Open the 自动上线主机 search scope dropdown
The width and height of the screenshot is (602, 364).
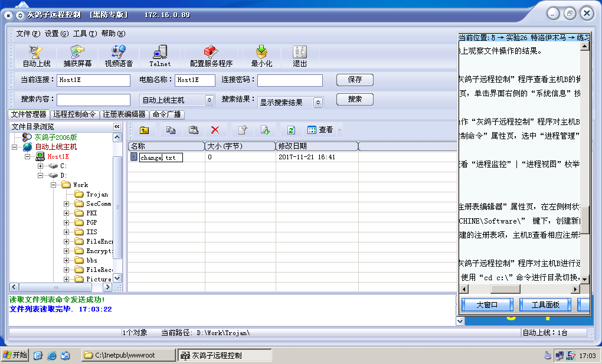(x=210, y=100)
